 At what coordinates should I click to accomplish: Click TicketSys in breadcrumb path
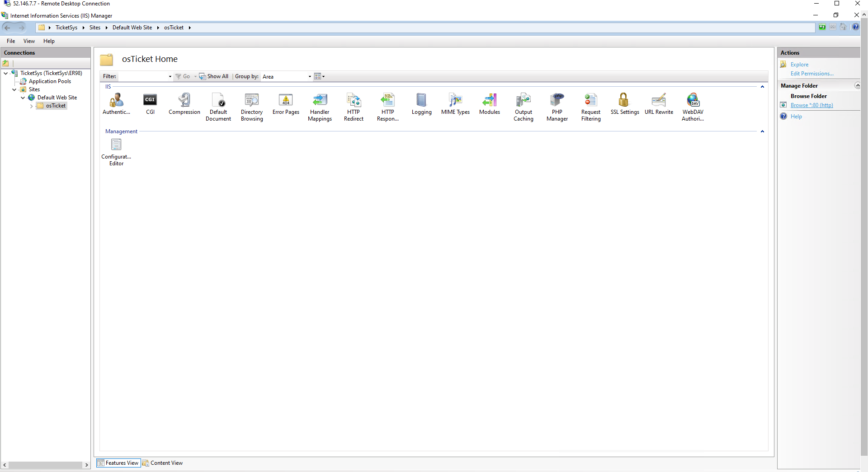[66, 28]
